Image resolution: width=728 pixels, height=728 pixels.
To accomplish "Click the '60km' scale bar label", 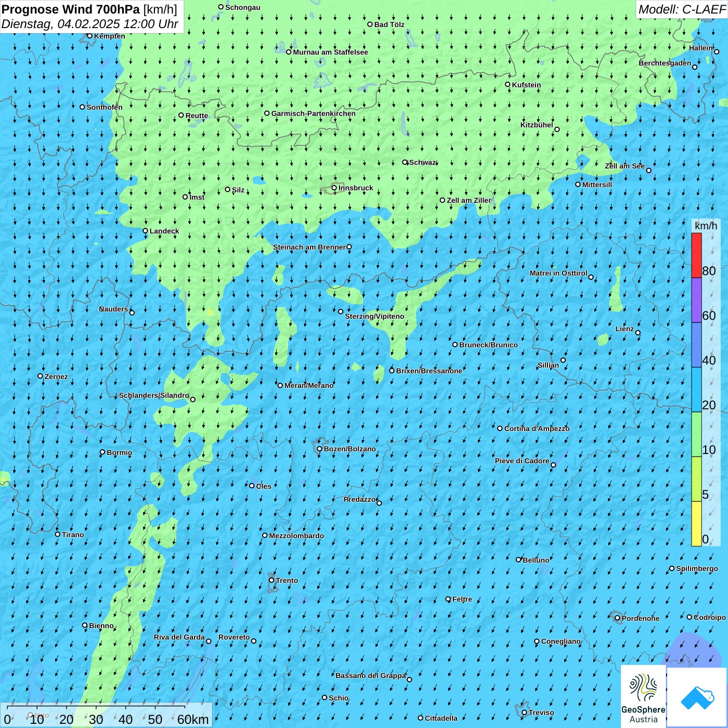I will tap(193, 719).
